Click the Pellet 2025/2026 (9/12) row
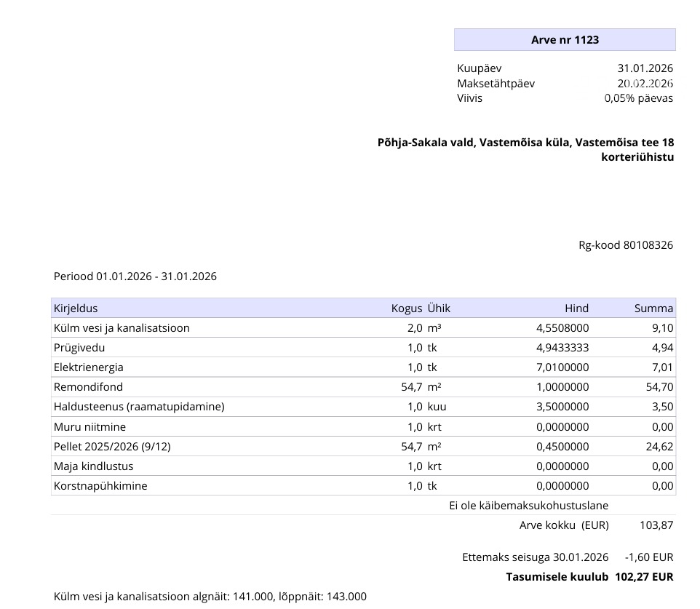Screen dimensions: 700x609 [x=363, y=447]
